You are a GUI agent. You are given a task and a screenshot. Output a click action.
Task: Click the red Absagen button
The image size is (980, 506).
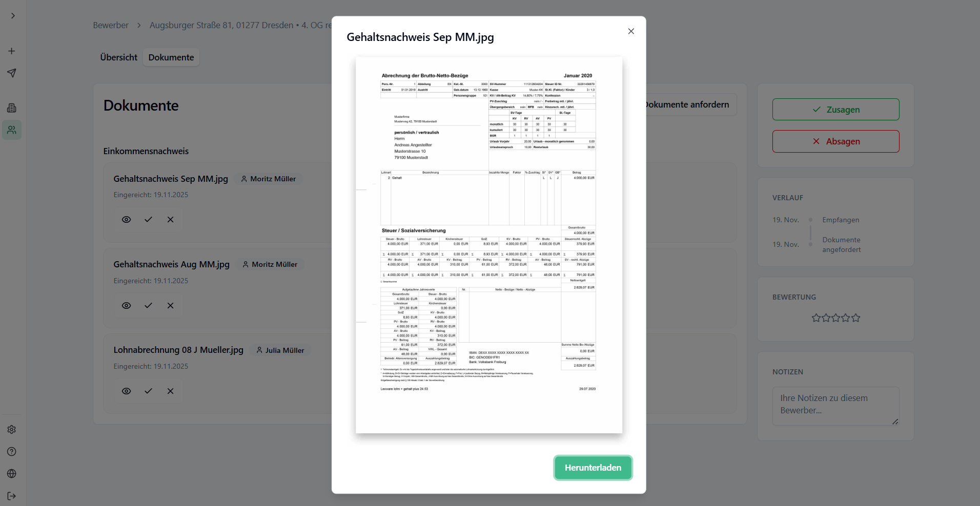pos(836,141)
